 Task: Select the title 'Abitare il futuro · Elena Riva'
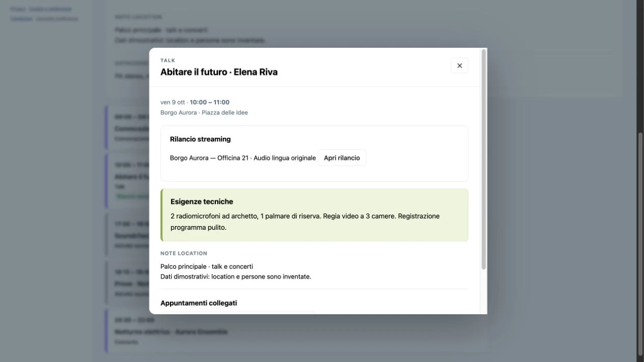coord(219,72)
